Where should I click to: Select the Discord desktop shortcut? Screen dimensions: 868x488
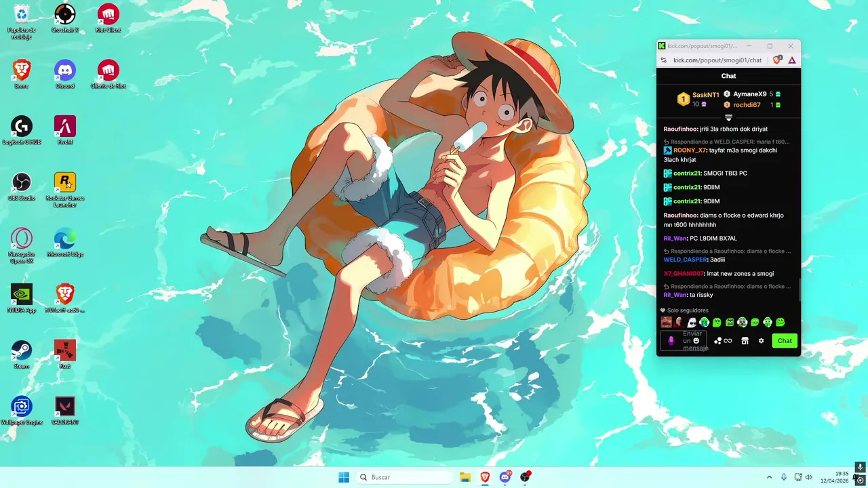point(64,74)
